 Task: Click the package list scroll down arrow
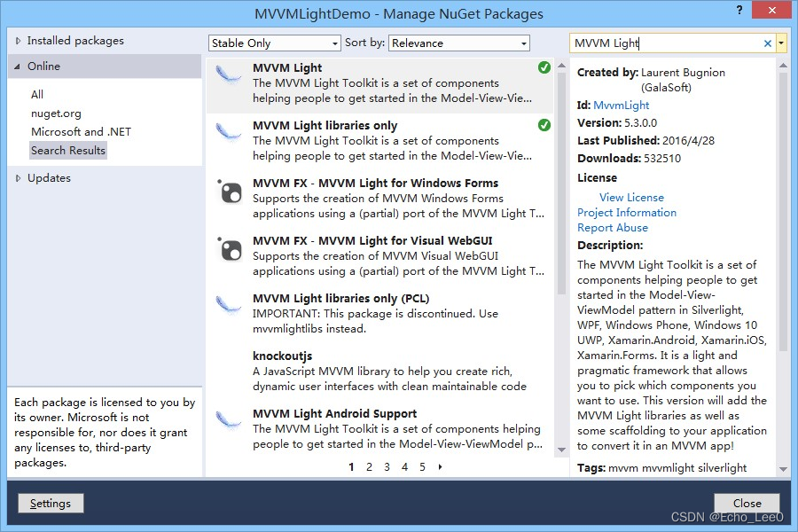pyautogui.click(x=561, y=450)
